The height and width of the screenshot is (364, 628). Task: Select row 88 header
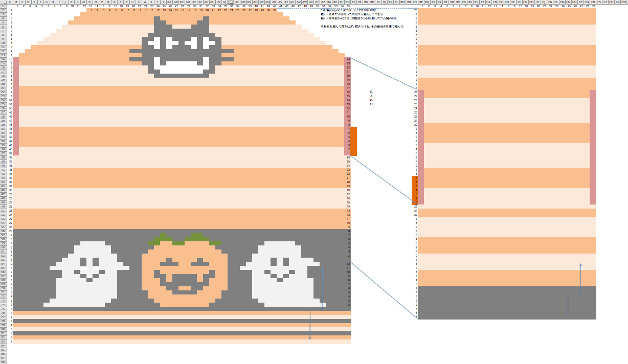(x=3, y=361)
